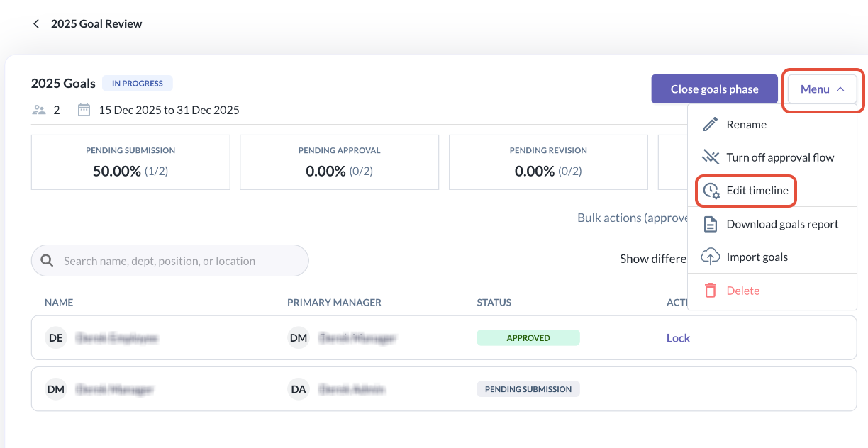Click the Edit timeline clock icon
The height and width of the screenshot is (448, 868).
point(711,191)
